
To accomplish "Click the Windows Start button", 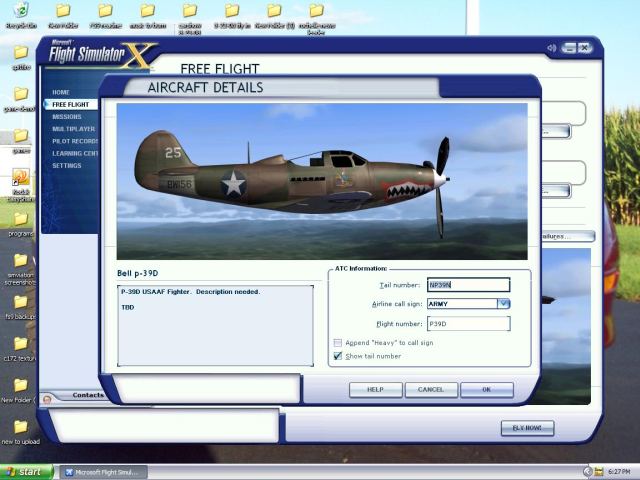I will coord(26,472).
